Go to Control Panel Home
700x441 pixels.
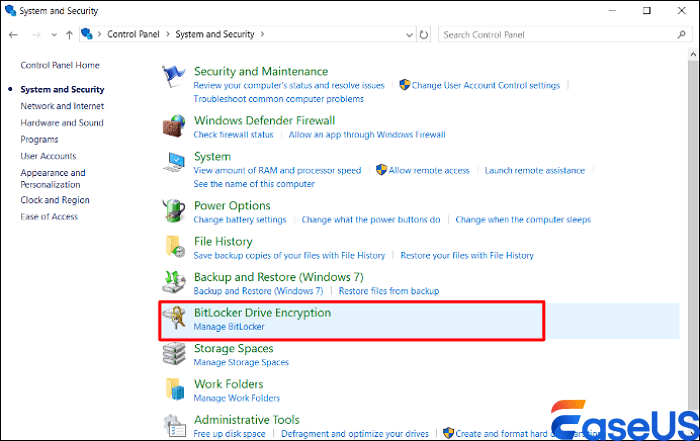(x=60, y=65)
